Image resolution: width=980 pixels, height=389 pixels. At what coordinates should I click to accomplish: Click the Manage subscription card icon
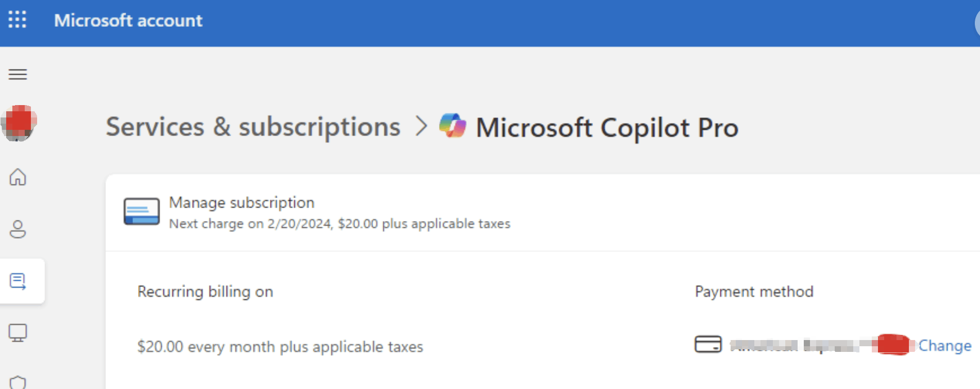[x=141, y=211]
